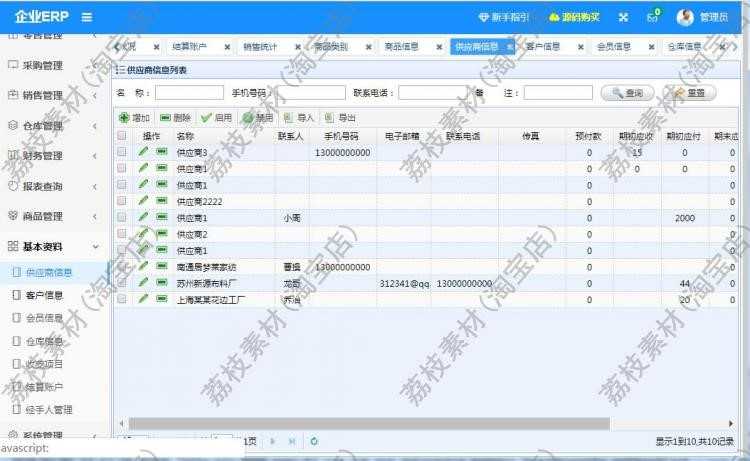The width and height of the screenshot is (750, 461).
Task: Edit 供应商2222 using its pencil icon
Action: 143,201
